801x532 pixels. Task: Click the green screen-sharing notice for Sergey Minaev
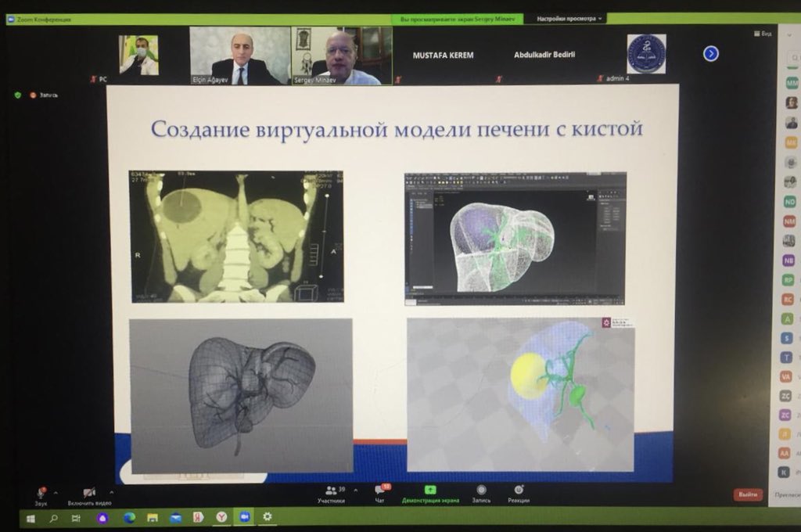coord(458,19)
